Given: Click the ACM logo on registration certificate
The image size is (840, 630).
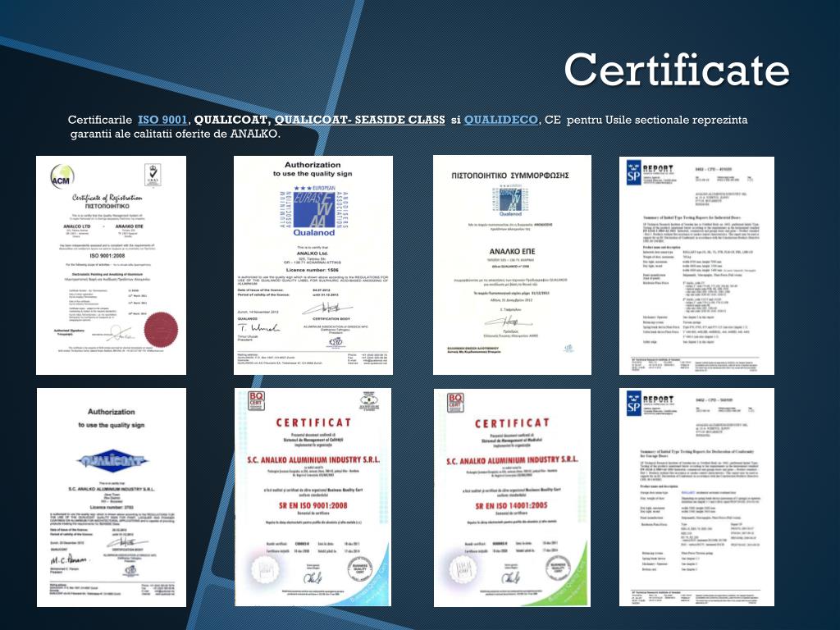Looking at the screenshot, I should pos(62,177).
